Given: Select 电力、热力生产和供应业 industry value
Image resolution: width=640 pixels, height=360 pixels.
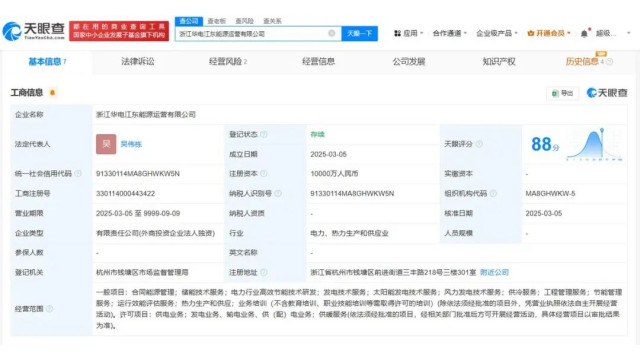Looking at the screenshot, I should [x=349, y=233].
